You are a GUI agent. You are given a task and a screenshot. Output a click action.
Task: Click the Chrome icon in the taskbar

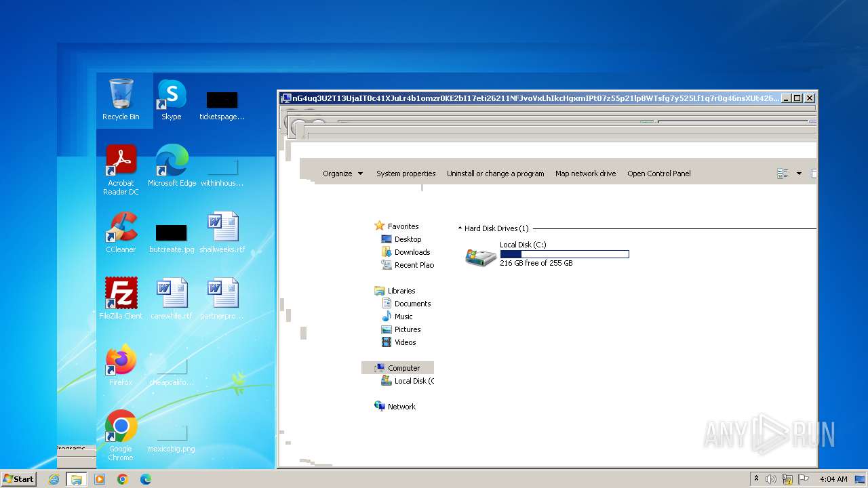[122, 479]
